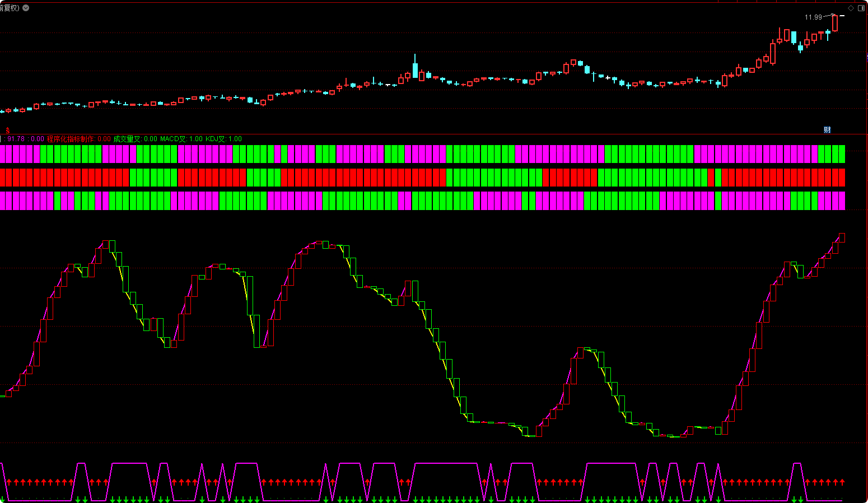Select the 成交量叉 indicator label
This screenshot has width=868, height=503.
(127, 139)
